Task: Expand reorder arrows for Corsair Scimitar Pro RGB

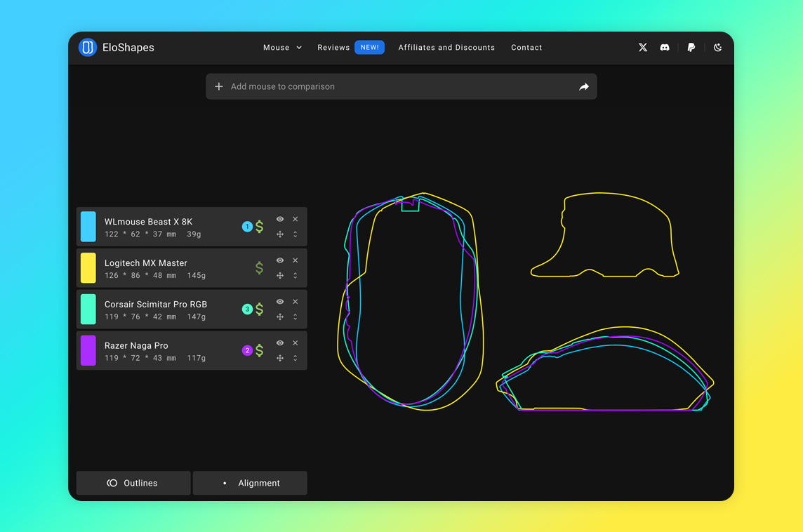Action: pos(296,317)
